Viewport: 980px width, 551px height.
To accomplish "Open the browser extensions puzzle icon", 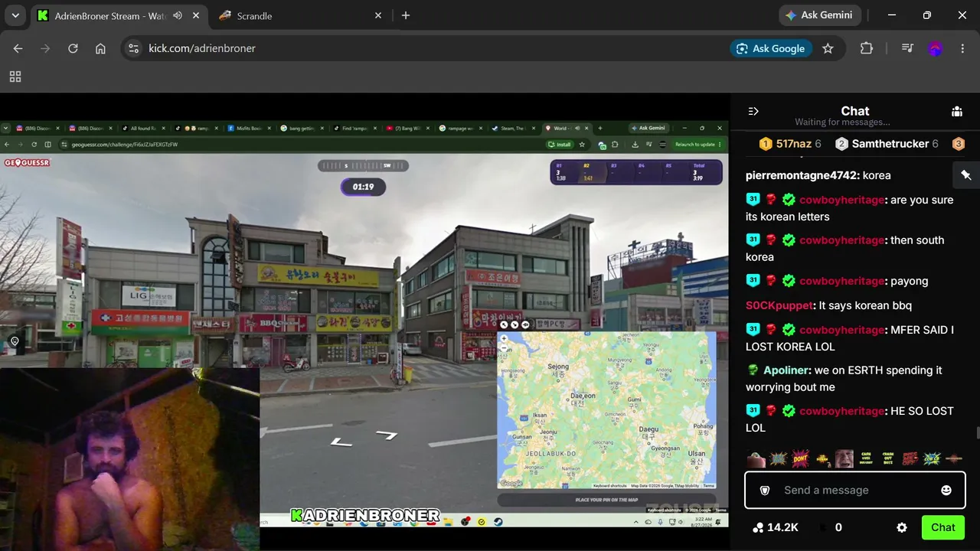I will tap(867, 48).
